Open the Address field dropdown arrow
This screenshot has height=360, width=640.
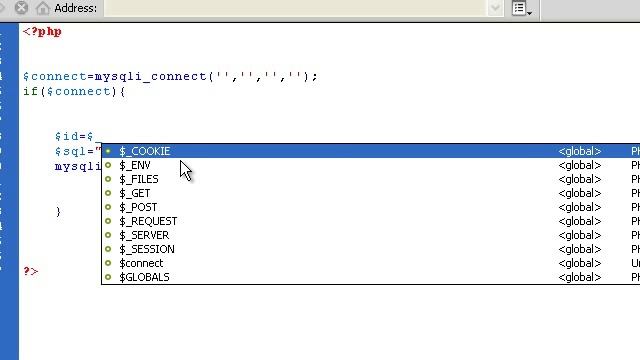pyautogui.click(x=495, y=8)
